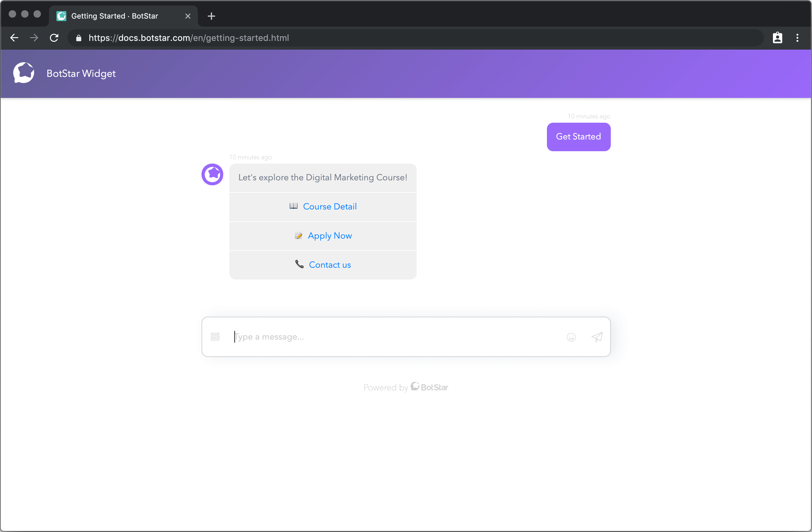812x532 pixels.
Task: Click the BotStar logo in header
Action: pyautogui.click(x=24, y=73)
